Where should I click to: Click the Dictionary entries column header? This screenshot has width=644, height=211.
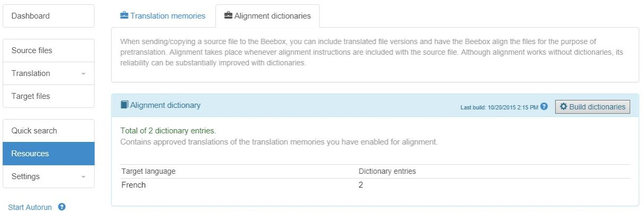387,171
